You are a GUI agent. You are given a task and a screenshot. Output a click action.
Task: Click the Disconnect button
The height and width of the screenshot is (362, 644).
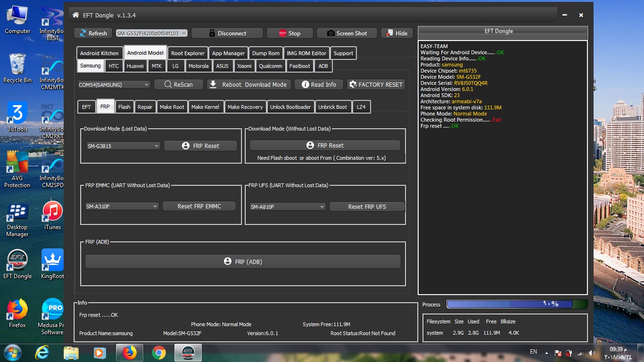[x=227, y=33]
